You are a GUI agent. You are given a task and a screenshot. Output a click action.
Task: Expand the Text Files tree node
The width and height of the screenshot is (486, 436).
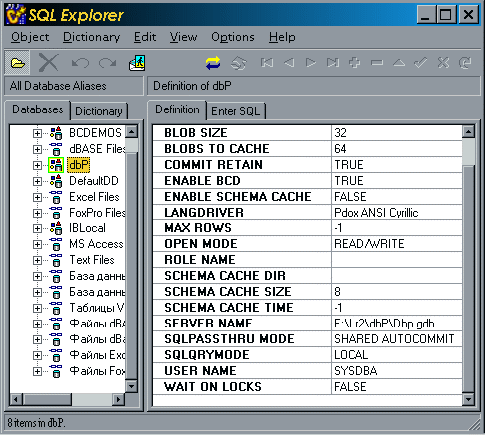[37, 261]
